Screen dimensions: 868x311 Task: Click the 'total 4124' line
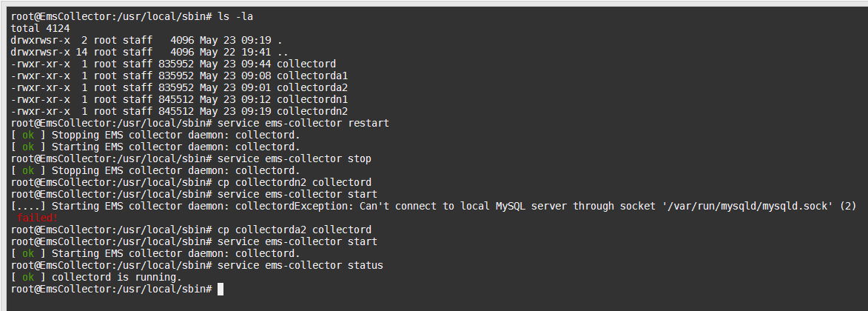[x=41, y=28]
